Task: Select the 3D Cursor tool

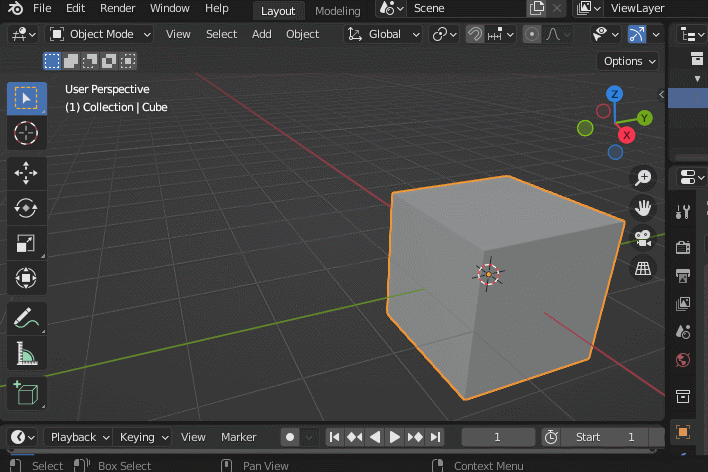Action: [26, 132]
